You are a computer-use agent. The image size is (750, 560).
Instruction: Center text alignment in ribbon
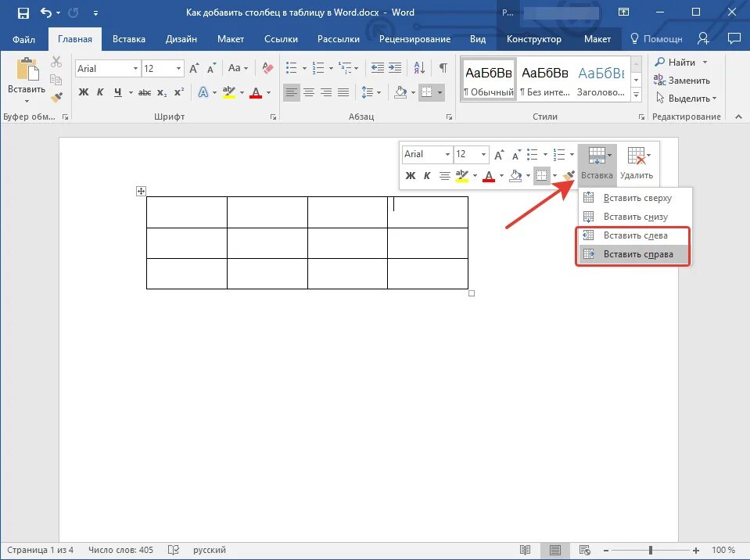click(x=308, y=92)
